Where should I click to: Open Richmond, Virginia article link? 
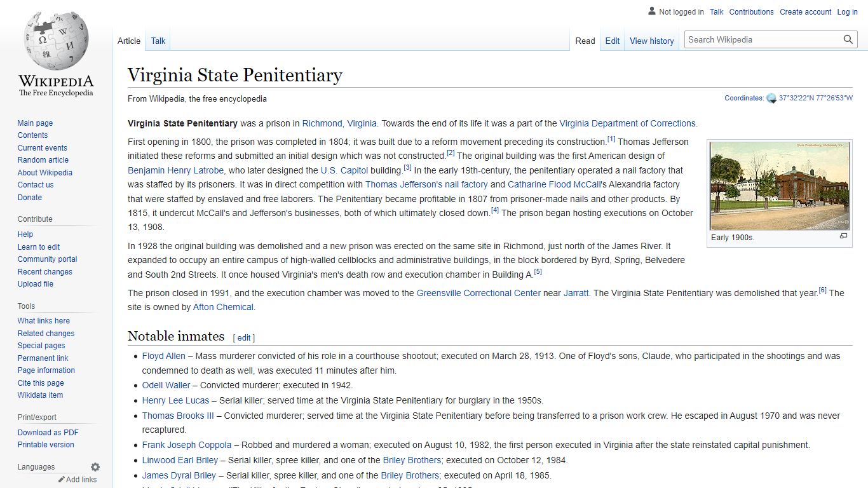point(339,123)
